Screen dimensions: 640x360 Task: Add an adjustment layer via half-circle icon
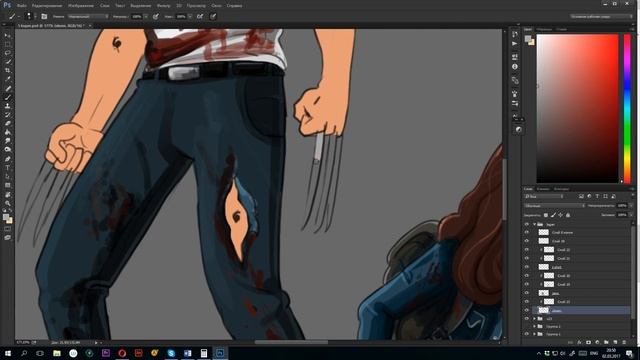(x=597, y=342)
